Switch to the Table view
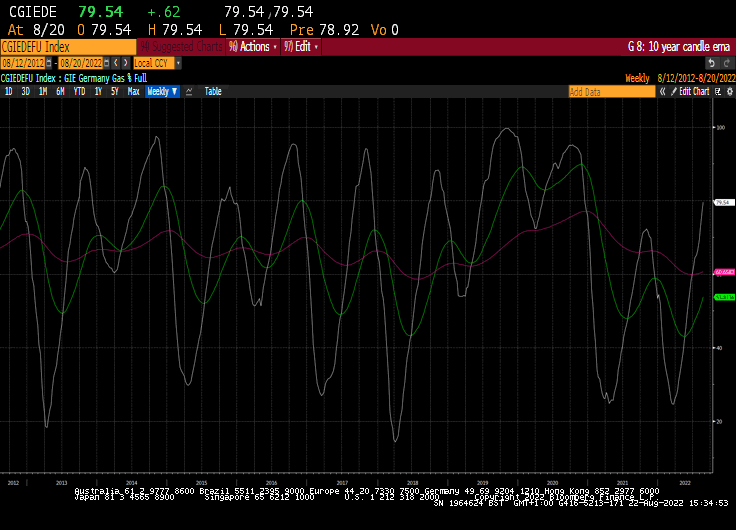The image size is (736, 530). click(213, 91)
